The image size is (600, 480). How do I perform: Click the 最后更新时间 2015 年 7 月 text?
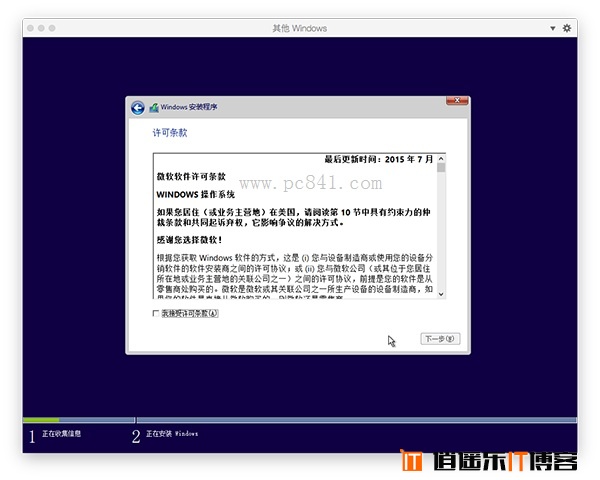pos(378,159)
